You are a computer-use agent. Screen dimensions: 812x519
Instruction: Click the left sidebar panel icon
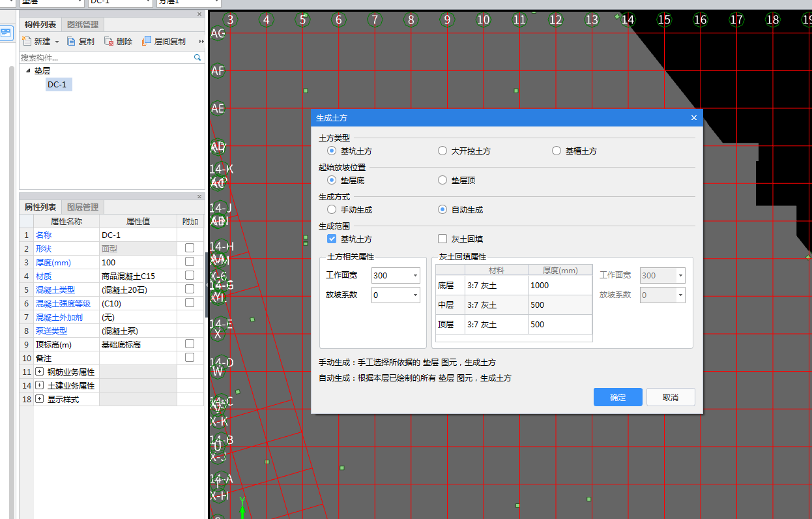pyautogui.click(x=6, y=33)
